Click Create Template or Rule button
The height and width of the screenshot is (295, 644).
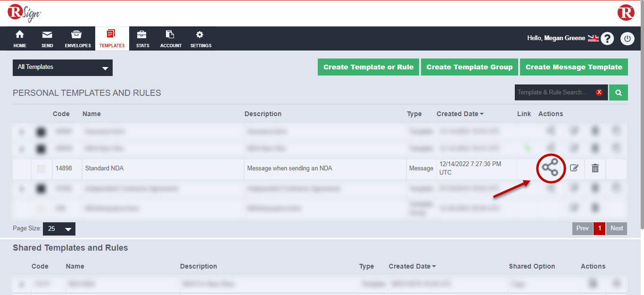click(x=368, y=67)
